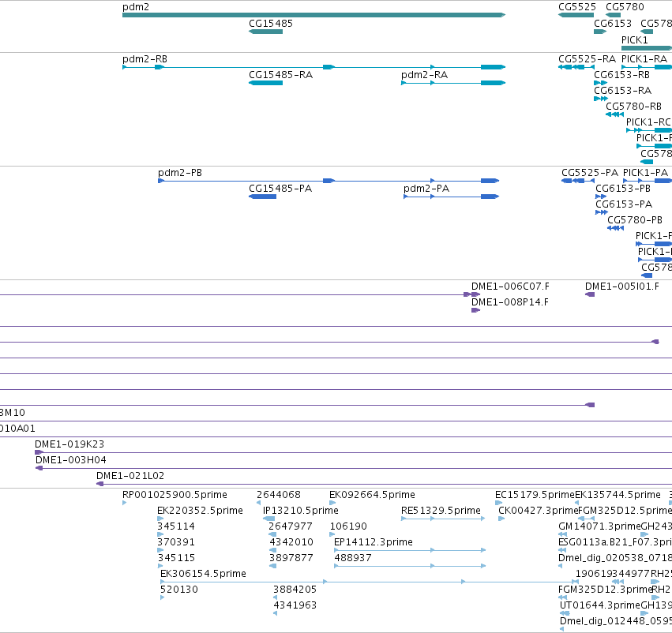Viewport: 672px width, 633px height.
Task: Click the DME1-019K23 BAC label
Action: click(x=69, y=444)
